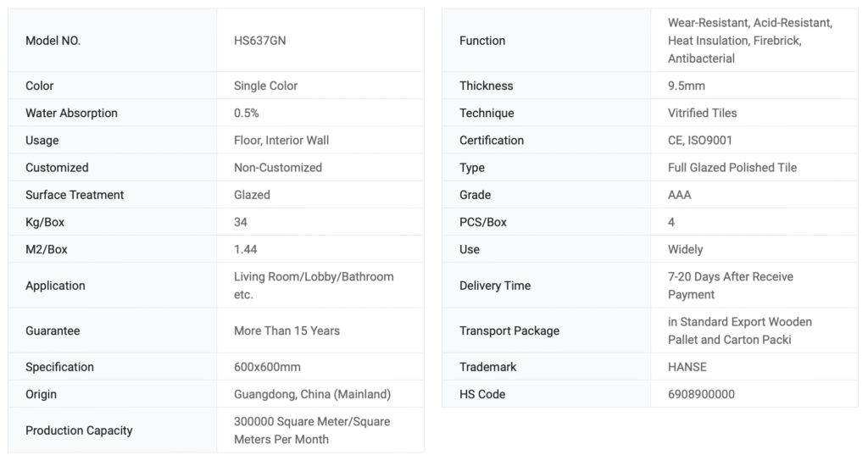Select the Floor, Interior Wall usage value

(x=281, y=140)
